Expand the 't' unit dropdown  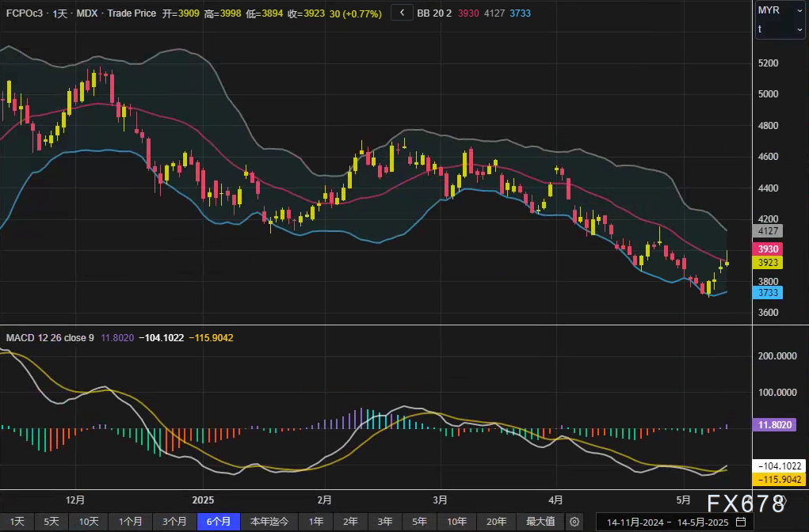[780, 29]
